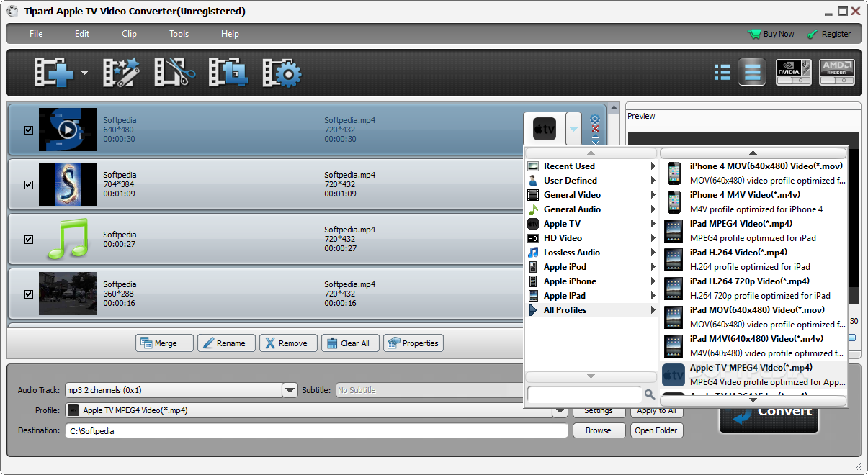This screenshot has height=475, width=868.
Task: Click the Properties button
Action: 413,343
